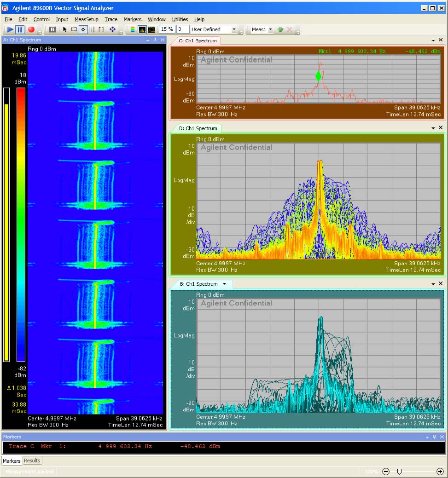
Task: Open the User Defined dropdown
Action: click(234, 29)
